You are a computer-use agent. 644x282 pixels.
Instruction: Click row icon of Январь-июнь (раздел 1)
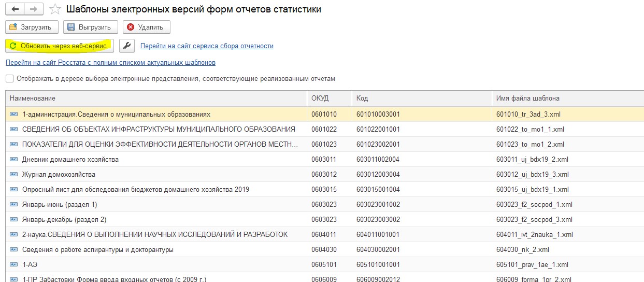[14, 204]
